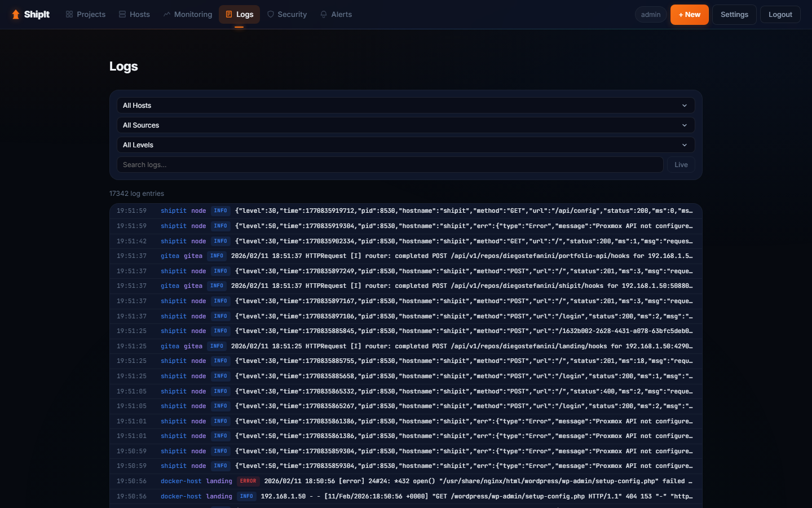Viewport: 812px width, 508px height.
Task: Click the ERROR level badge
Action: coord(248,481)
